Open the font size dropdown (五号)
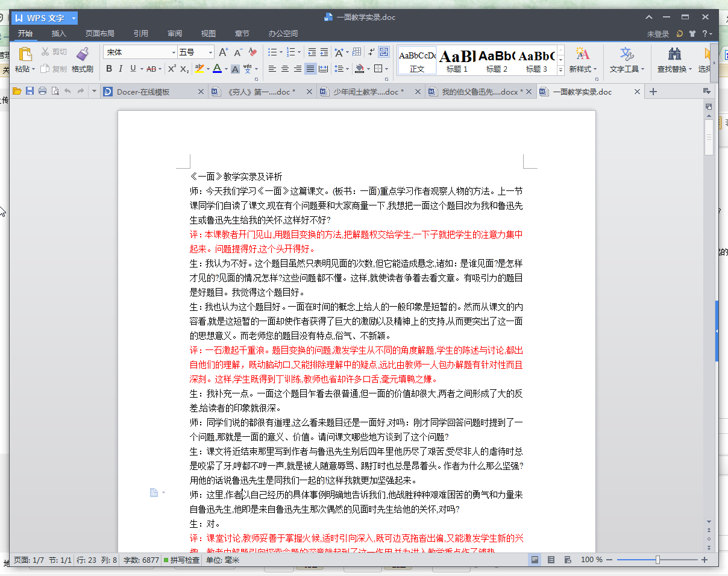This screenshot has width=728, height=576. point(210,52)
